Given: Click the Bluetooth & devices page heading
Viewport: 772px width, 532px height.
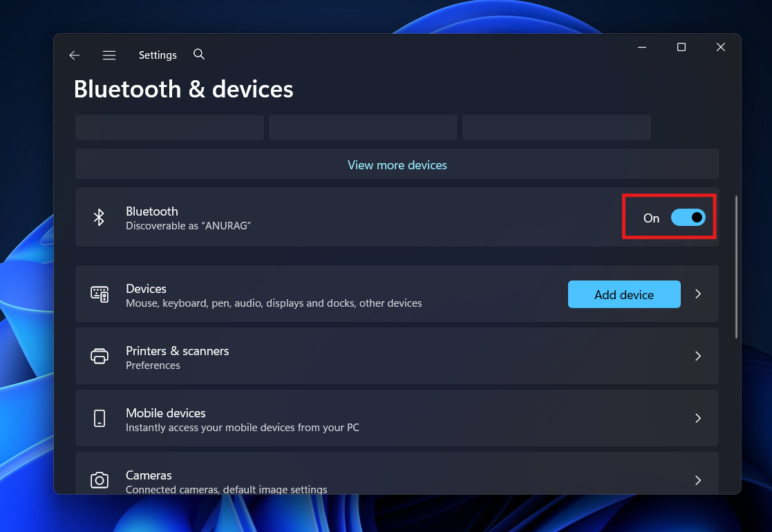Looking at the screenshot, I should pyautogui.click(x=183, y=88).
